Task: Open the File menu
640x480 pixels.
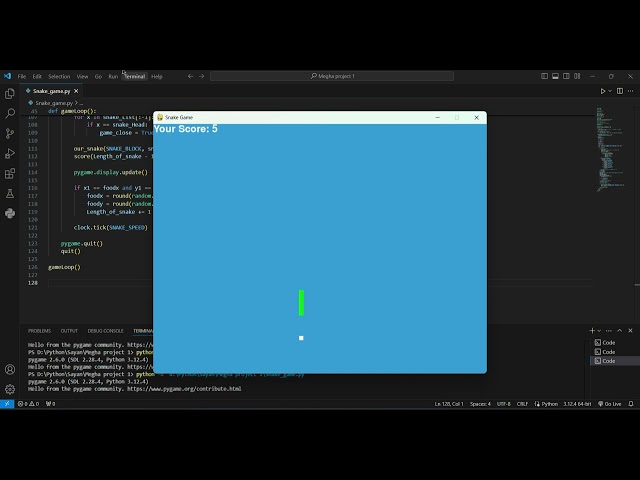Action: pos(22,76)
